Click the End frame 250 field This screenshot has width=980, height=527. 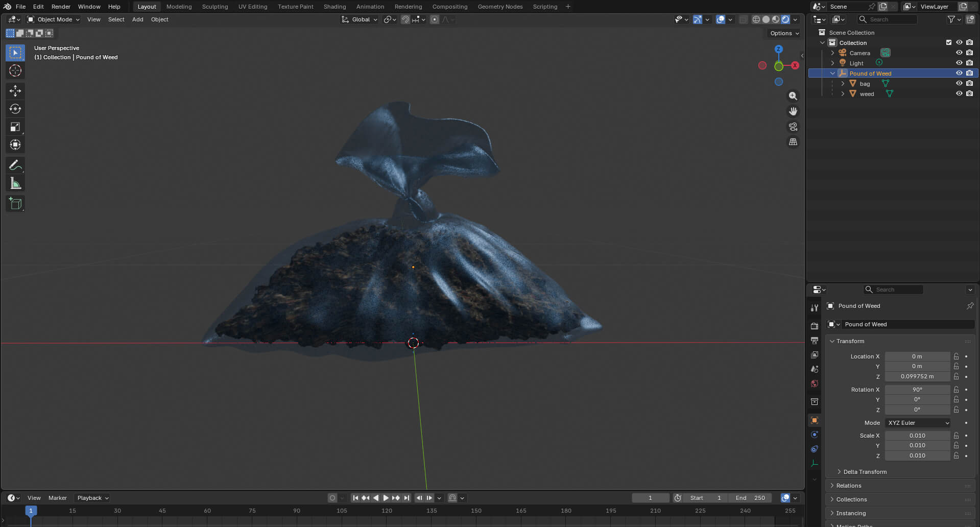point(750,498)
